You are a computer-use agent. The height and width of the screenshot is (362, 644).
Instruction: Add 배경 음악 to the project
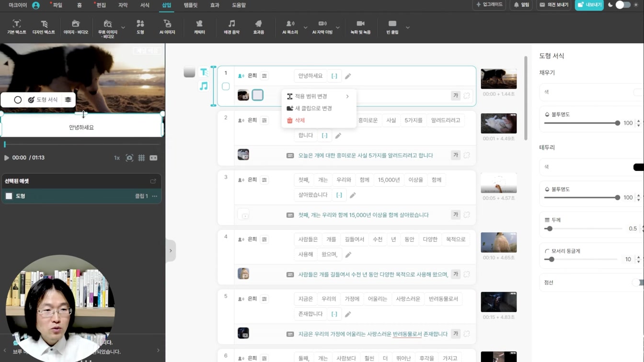[231, 27]
